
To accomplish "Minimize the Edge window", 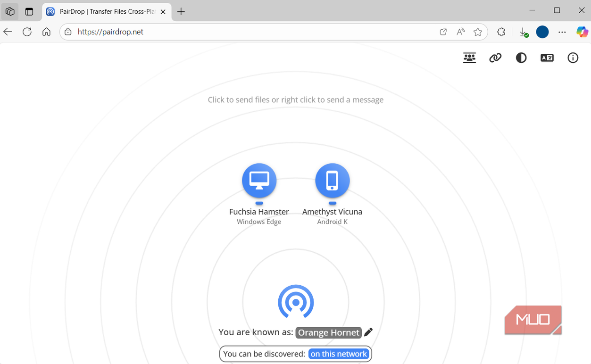I will click(x=533, y=10).
